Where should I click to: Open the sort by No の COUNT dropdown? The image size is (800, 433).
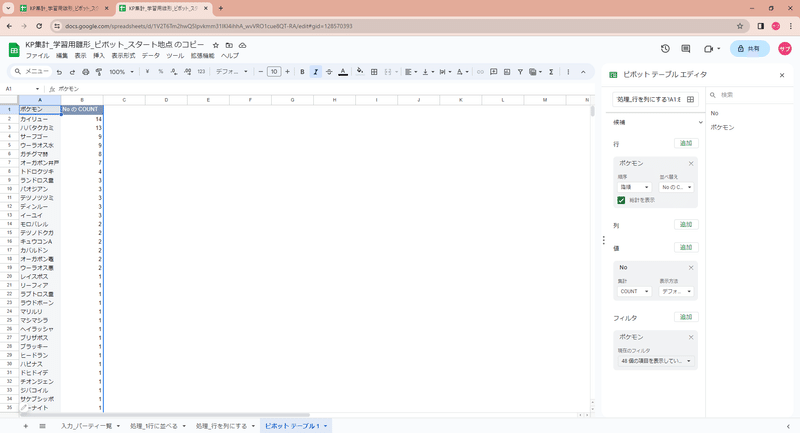click(x=676, y=187)
